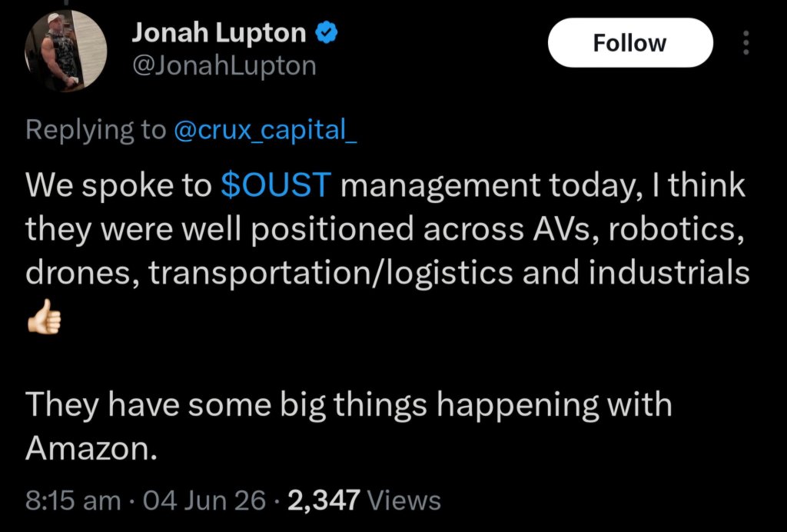Screen dimensions: 787x532
Task: Open the Jonah Lupton display name
Action: click(219, 33)
